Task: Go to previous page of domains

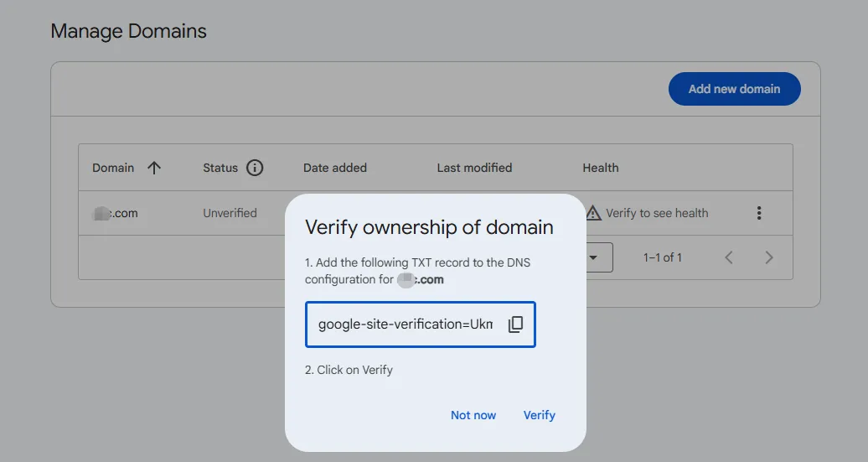Action: coord(729,257)
